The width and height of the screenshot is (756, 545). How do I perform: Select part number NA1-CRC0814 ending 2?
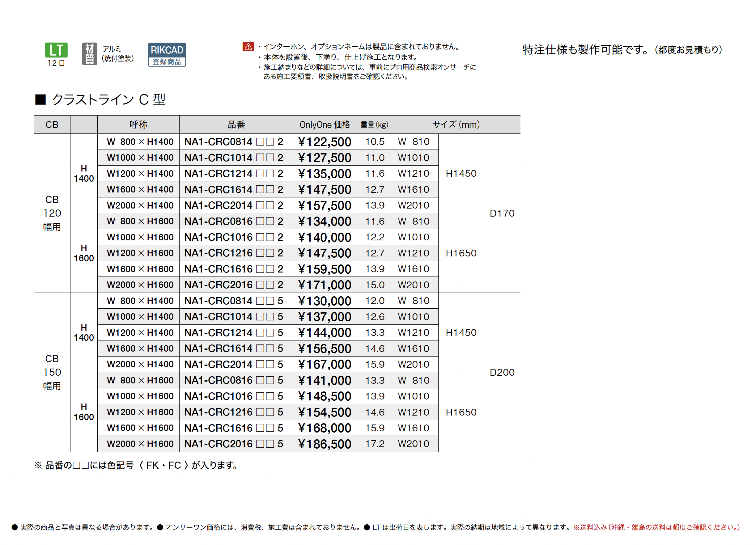click(x=233, y=142)
